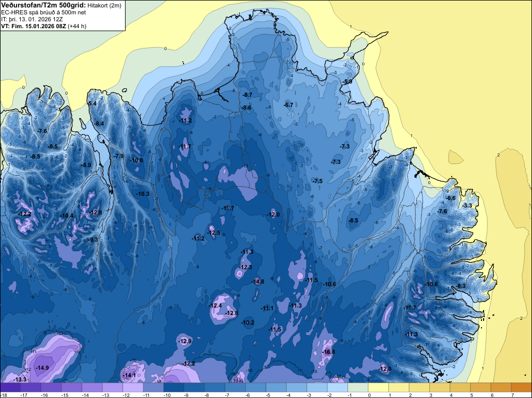The height and width of the screenshot is (398, 532).
Task: Click the '-6.6' temperature value
Action: (451, 198)
